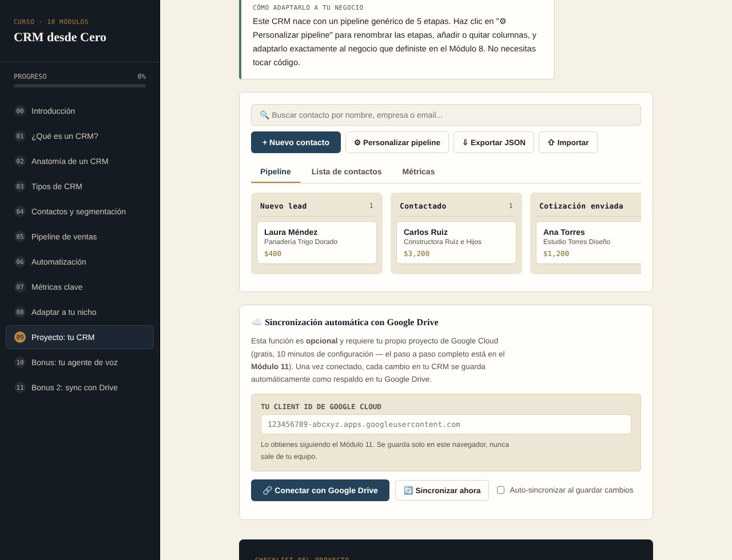Image resolution: width=732 pixels, height=560 pixels.
Task: Open Pipeline de ventas module
Action: click(80, 237)
